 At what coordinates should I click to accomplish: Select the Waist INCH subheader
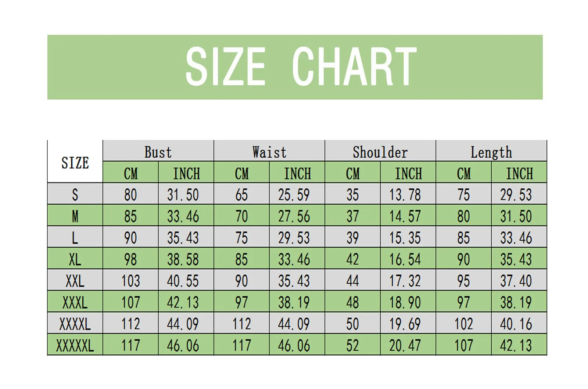click(x=297, y=173)
